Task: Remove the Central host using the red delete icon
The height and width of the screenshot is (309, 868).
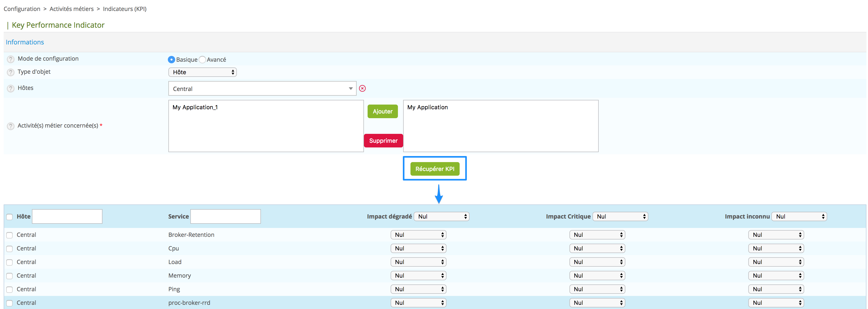Action: 362,88
